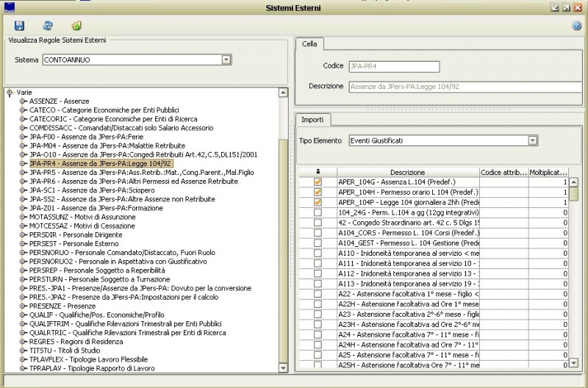Uncheck the APER_104H Permesso orario checkbox
The image size is (588, 388).
coord(318,192)
